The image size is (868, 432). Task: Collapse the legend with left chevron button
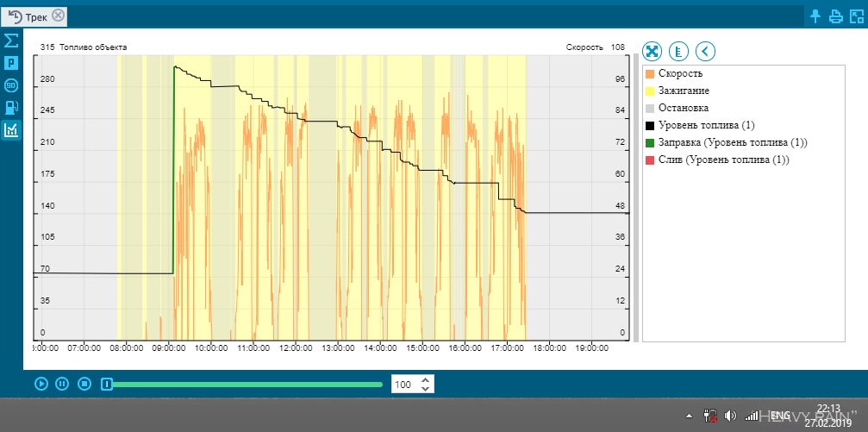(706, 51)
